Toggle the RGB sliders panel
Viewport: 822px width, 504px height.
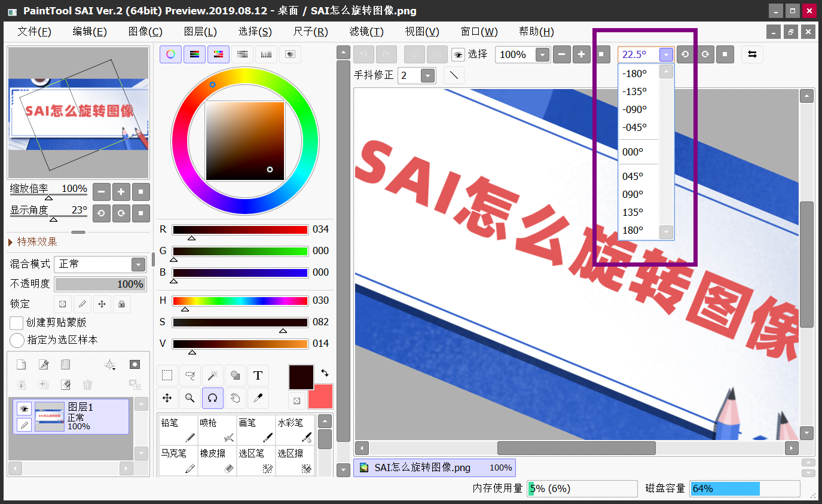click(194, 54)
